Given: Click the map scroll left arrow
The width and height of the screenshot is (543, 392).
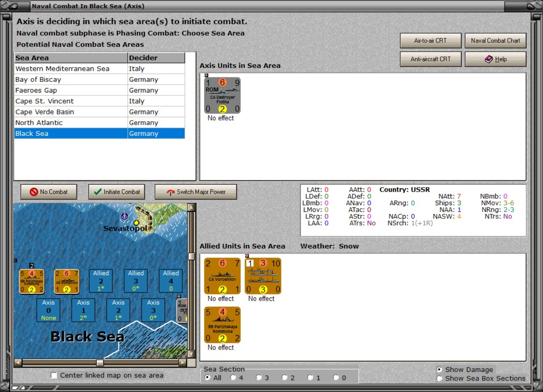Looking at the screenshot, I should pos(18,363).
